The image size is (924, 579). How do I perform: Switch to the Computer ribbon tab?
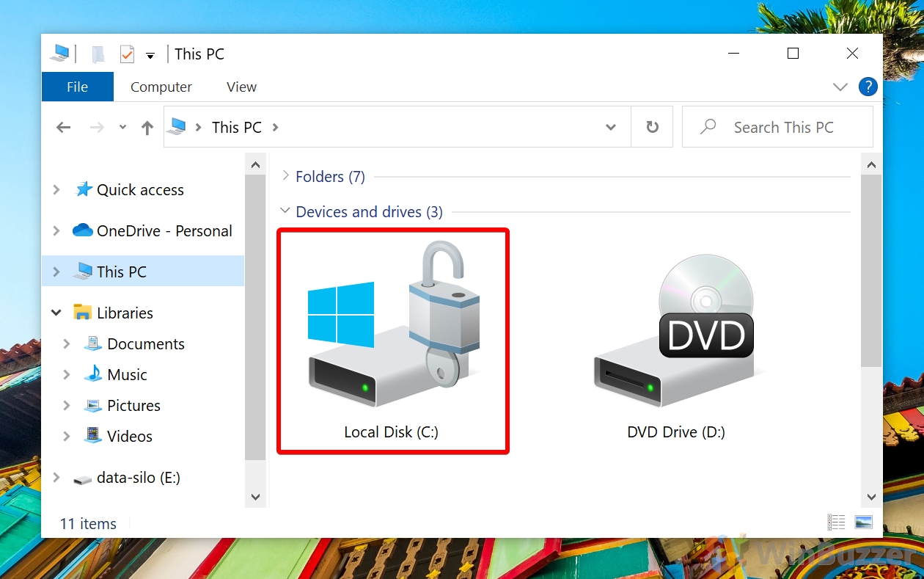pos(161,87)
